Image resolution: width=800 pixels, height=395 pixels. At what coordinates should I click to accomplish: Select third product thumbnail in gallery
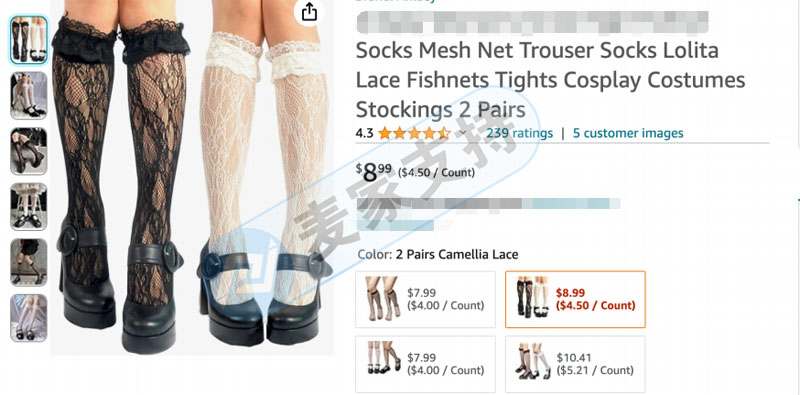pos(29,151)
